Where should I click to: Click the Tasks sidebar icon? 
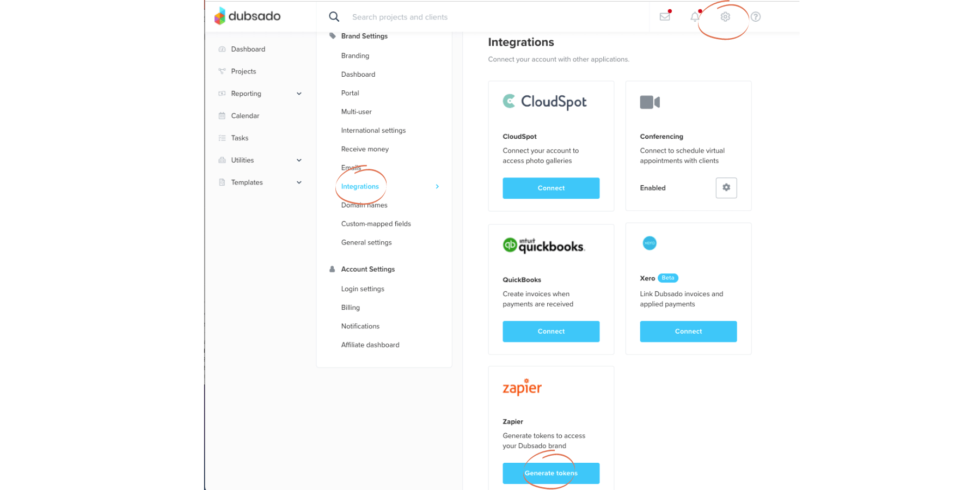click(222, 138)
